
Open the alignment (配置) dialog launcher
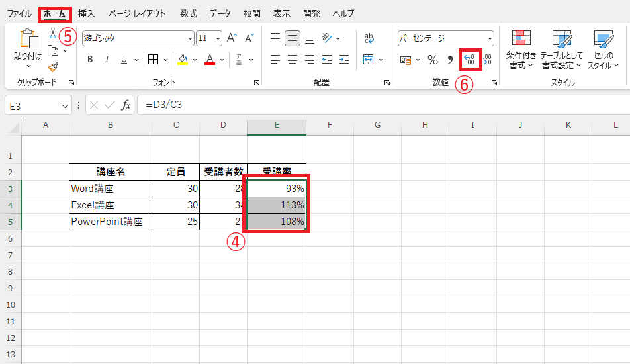pos(387,83)
